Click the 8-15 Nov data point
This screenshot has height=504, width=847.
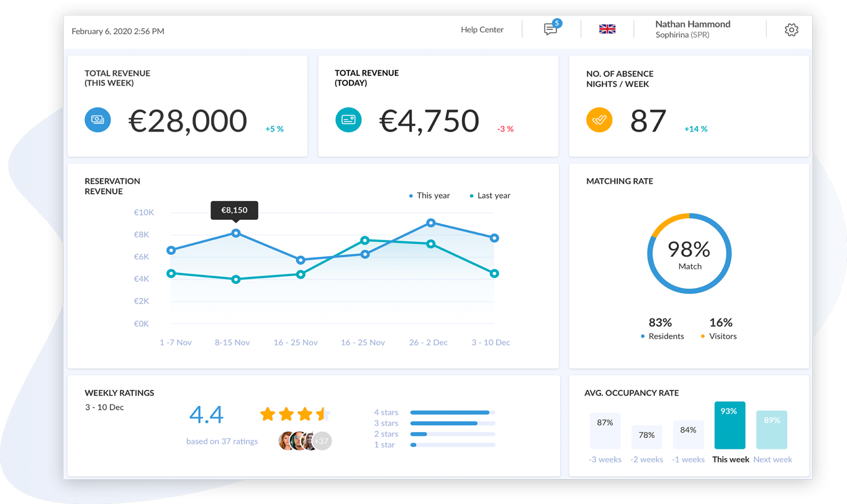click(x=236, y=233)
